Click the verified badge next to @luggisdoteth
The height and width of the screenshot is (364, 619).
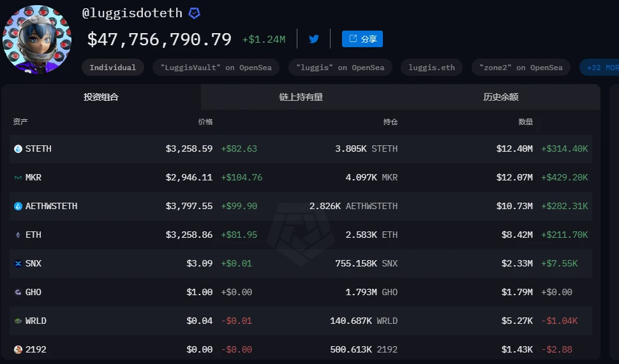pyautogui.click(x=195, y=13)
